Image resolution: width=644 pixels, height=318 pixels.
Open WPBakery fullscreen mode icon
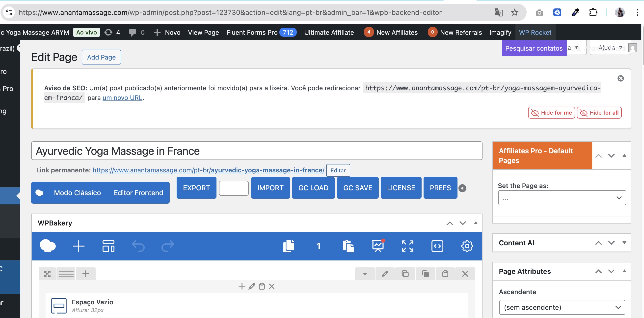[407, 246]
